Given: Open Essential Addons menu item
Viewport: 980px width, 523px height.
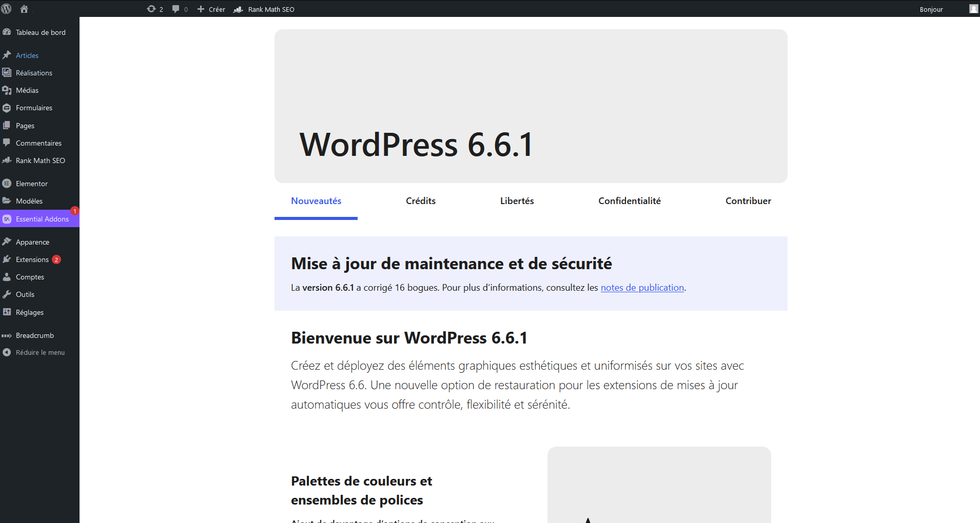Looking at the screenshot, I should click(42, 219).
